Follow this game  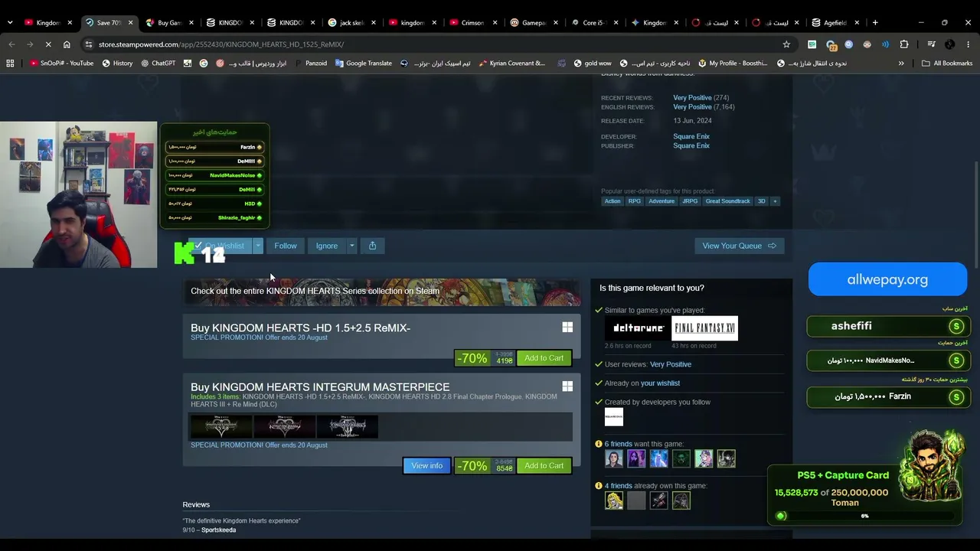[286, 246]
